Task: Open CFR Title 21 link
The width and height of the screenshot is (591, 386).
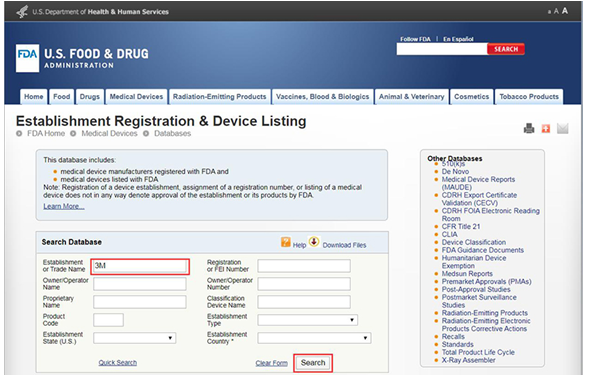Action: coord(461,227)
